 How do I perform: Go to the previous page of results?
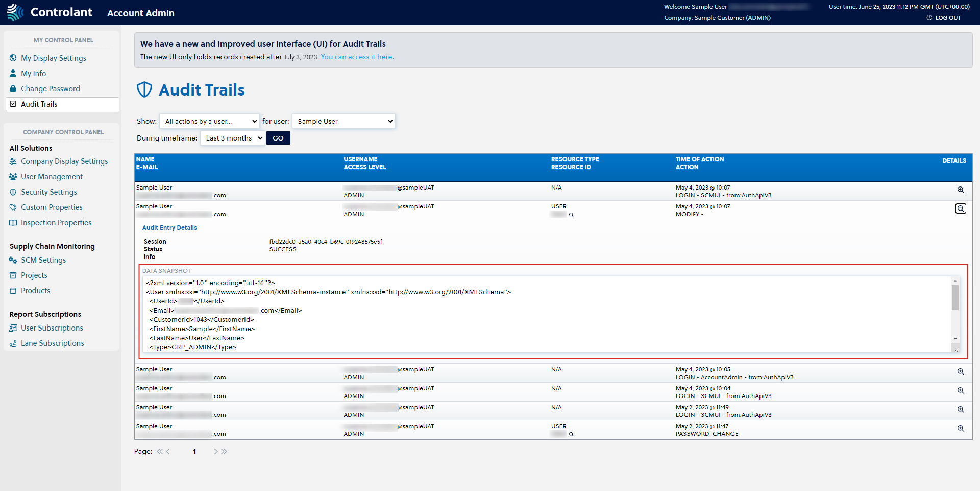(x=168, y=451)
